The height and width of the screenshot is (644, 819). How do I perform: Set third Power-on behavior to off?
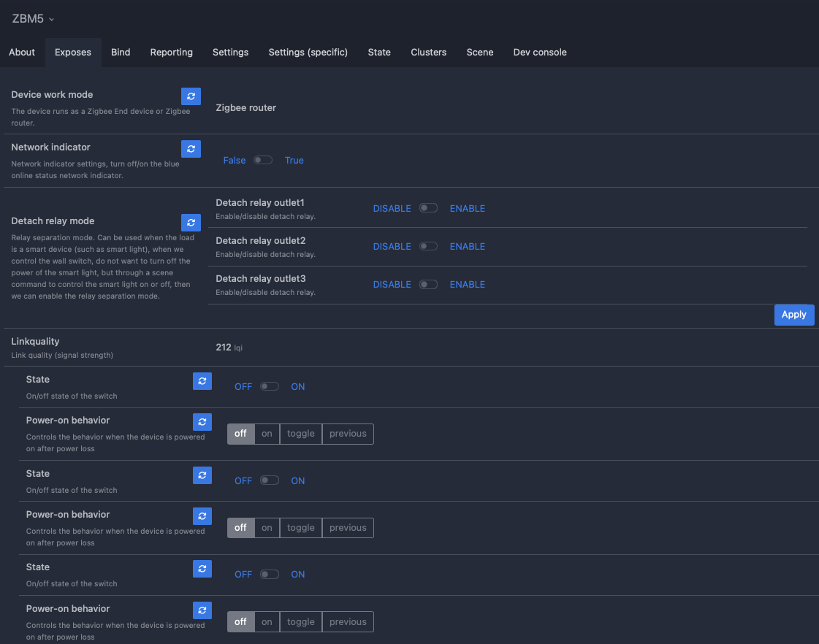point(241,621)
